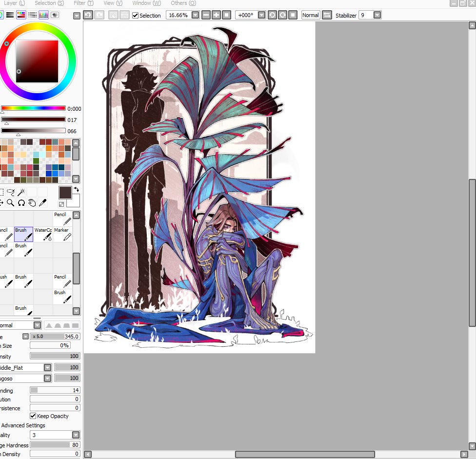Click the hue slider bar

pos(33,108)
